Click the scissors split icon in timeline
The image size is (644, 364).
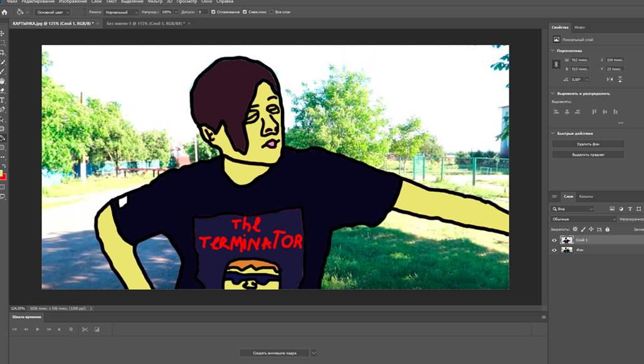(85, 329)
